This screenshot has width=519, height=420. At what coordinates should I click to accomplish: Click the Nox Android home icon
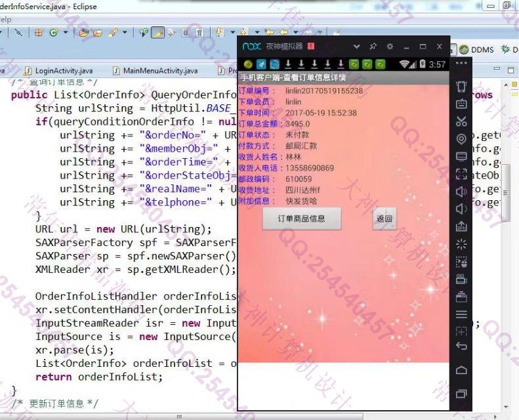[x=461, y=369]
